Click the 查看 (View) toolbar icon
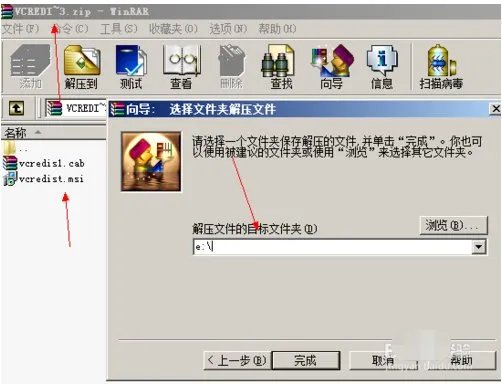This screenshot has height=384, width=502. pyautogui.click(x=182, y=66)
